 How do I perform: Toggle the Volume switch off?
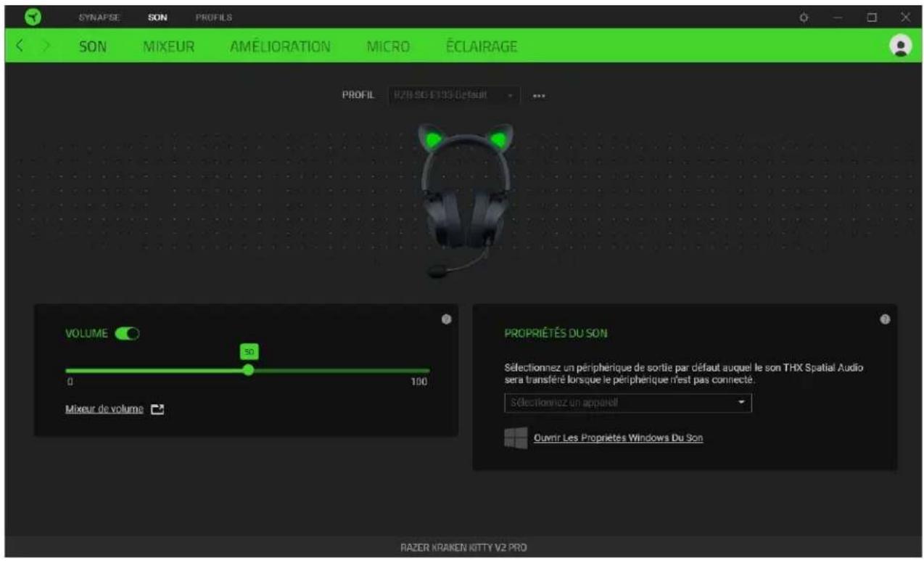(126, 333)
